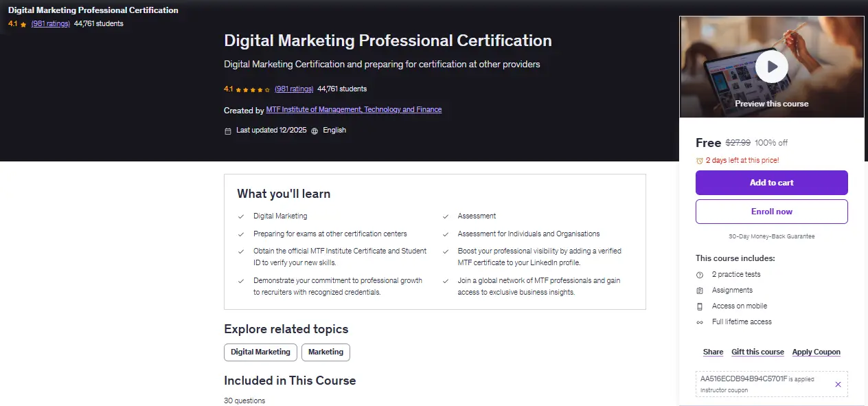Click checkmark icon beside Assessment item
Viewport: 868px width, 406px height.
[446, 216]
